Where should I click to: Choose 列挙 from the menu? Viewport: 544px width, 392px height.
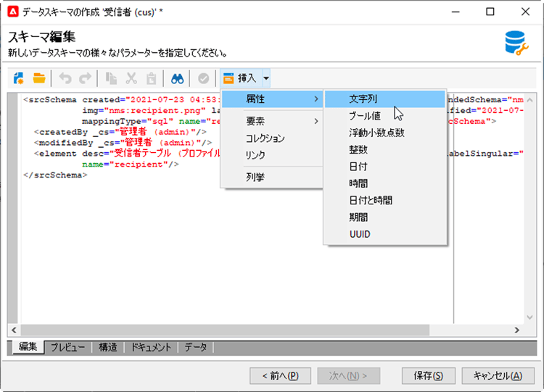(x=273, y=177)
